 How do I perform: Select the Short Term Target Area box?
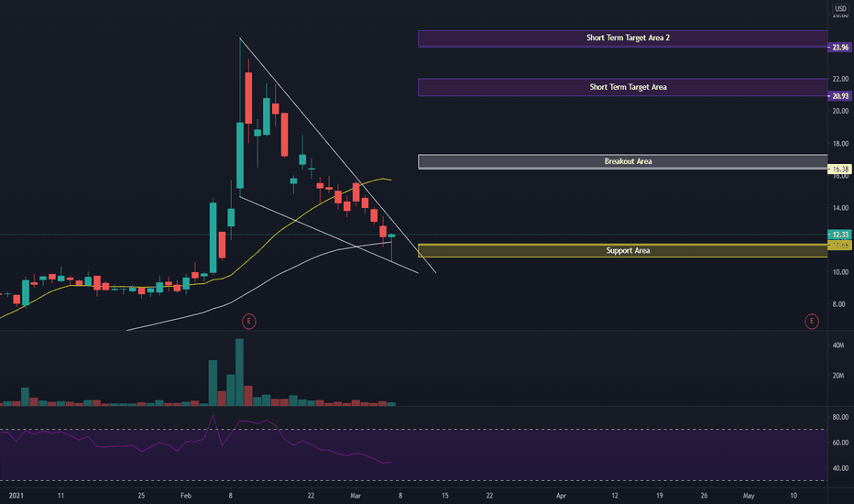point(622,87)
